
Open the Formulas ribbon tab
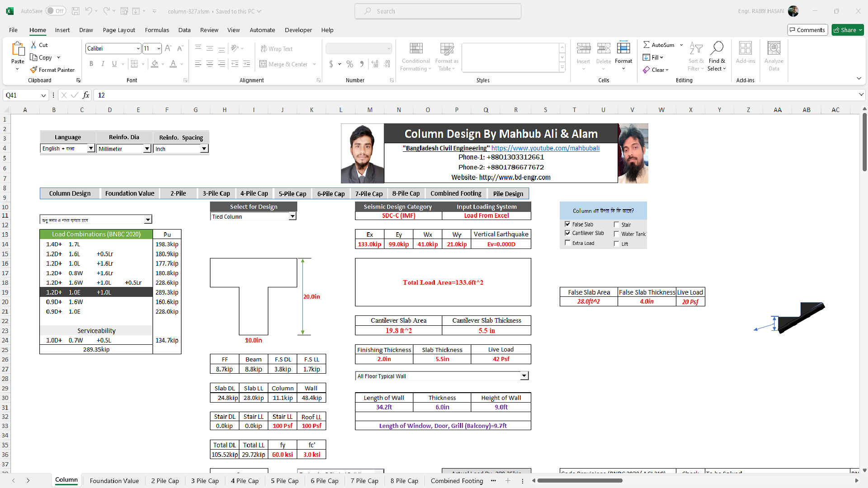click(x=157, y=30)
